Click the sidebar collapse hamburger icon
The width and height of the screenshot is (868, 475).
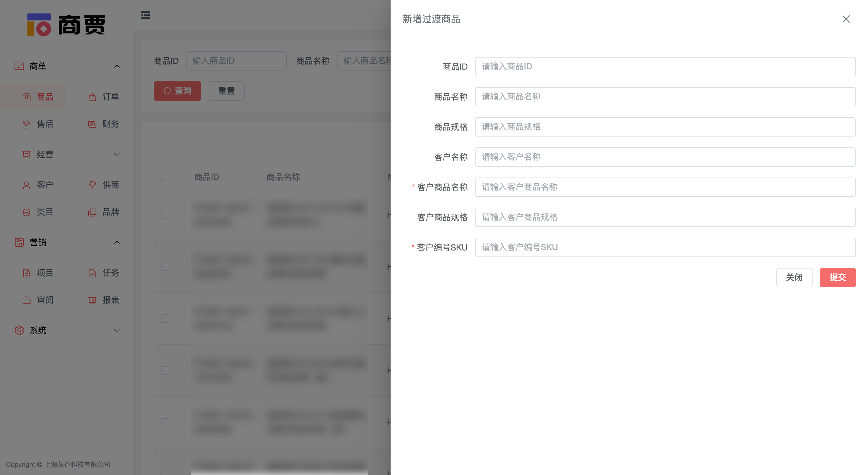pos(145,15)
